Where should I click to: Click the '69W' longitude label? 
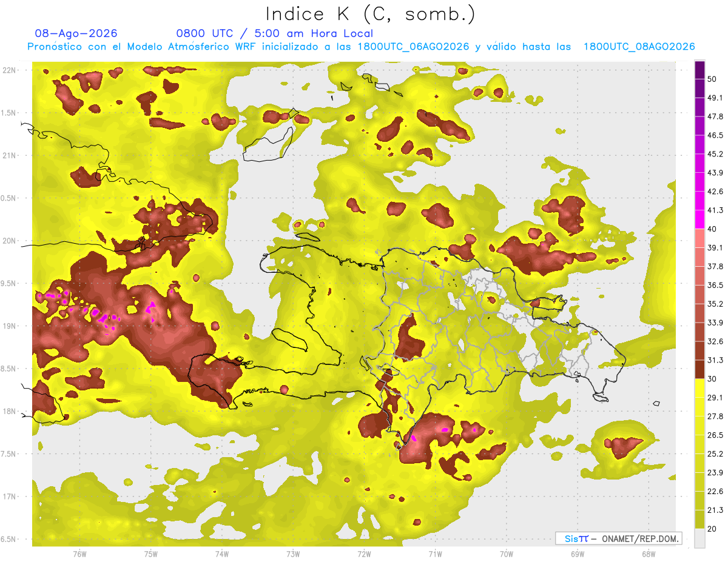coord(577,554)
